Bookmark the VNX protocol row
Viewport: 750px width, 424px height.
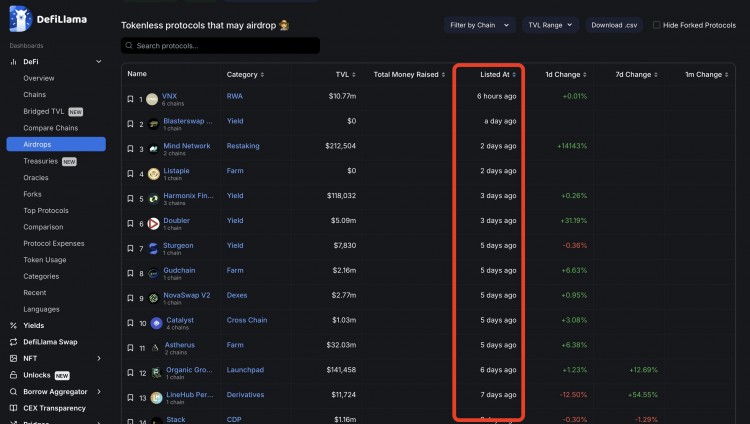pyautogui.click(x=130, y=99)
